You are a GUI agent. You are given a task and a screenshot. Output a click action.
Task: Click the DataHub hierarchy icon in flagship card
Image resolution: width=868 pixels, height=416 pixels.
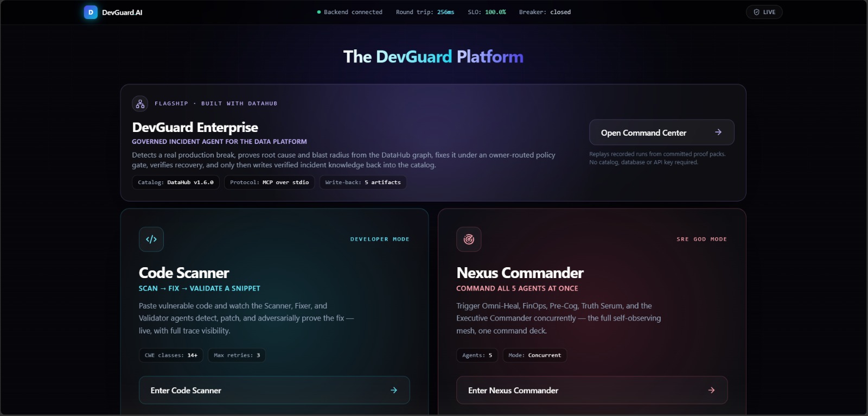coord(140,103)
